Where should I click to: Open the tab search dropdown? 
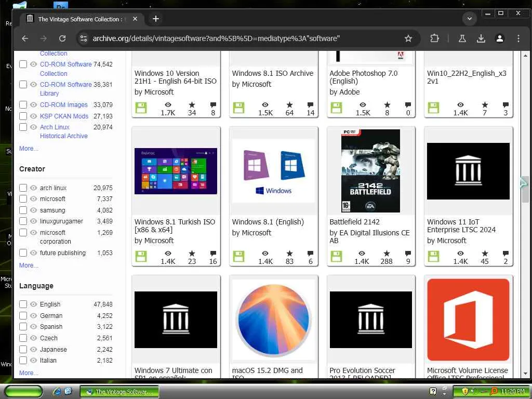point(470,19)
